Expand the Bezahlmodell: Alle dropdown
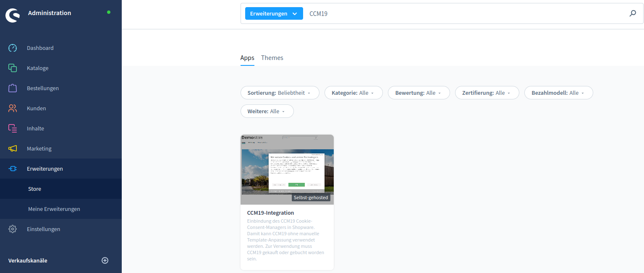The image size is (644, 273). [558, 93]
